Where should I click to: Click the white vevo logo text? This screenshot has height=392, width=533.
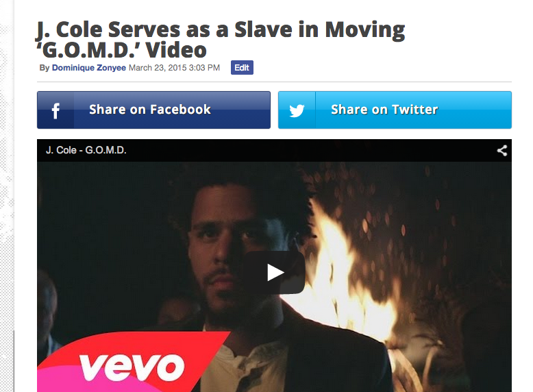[x=132, y=367]
